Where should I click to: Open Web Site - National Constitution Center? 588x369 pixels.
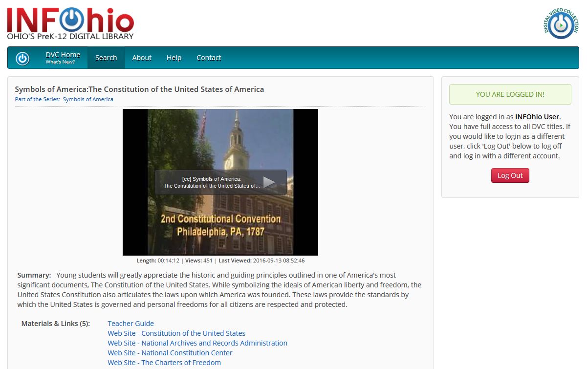170,353
